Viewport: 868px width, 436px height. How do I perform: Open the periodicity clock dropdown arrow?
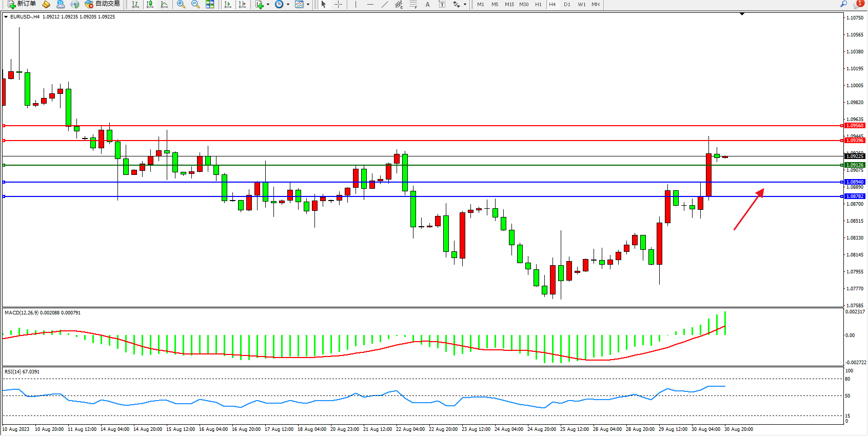pos(288,5)
